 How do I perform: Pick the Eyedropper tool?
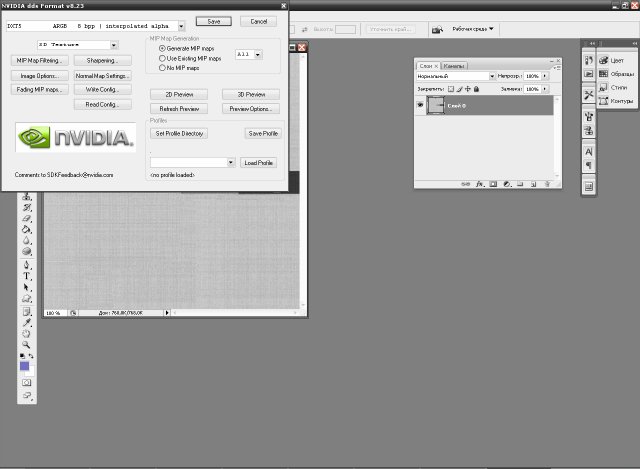click(x=27, y=322)
